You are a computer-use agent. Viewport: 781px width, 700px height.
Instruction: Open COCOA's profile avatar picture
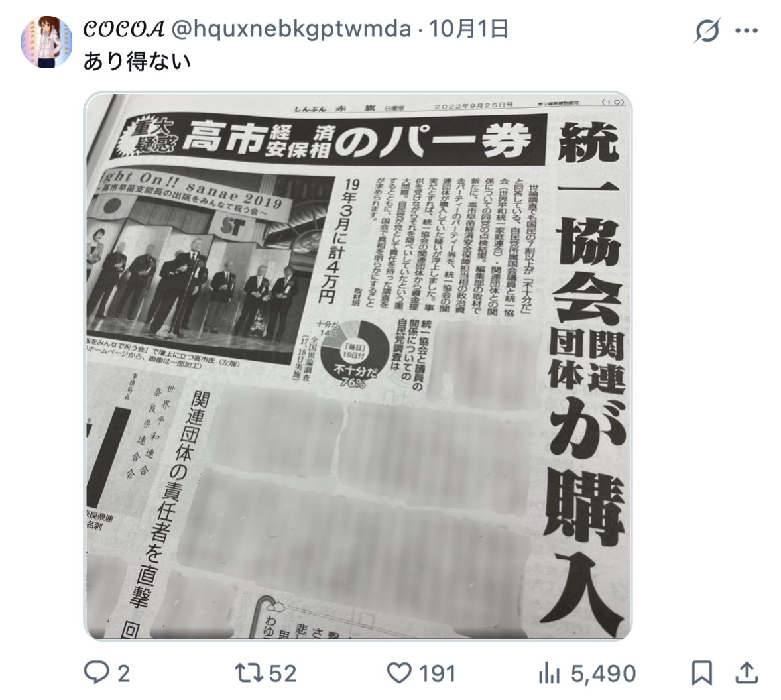(46, 41)
